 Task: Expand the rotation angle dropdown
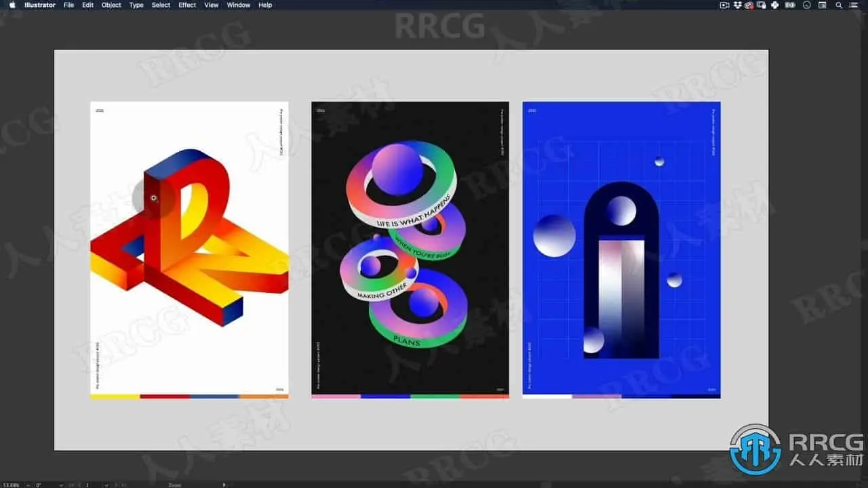pos(61,485)
